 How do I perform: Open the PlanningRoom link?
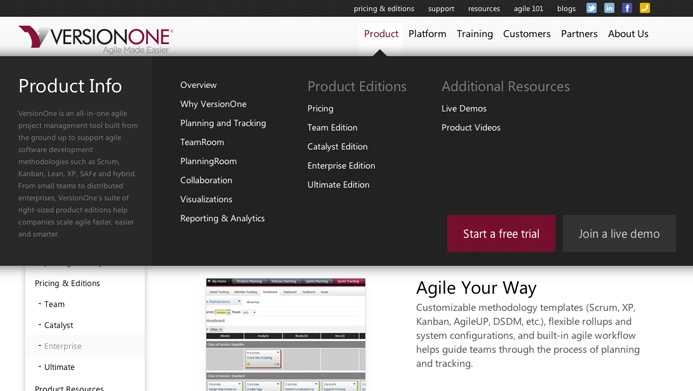click(x=208, y=161)
